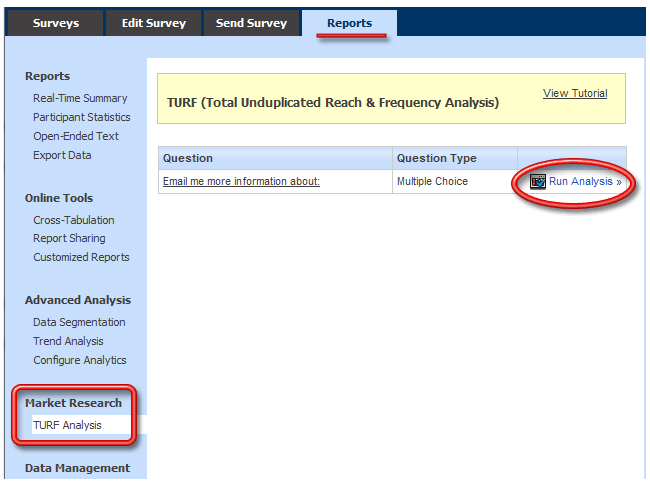
Task: Open 'Email me more information about:' question
Action: (241, 182)
